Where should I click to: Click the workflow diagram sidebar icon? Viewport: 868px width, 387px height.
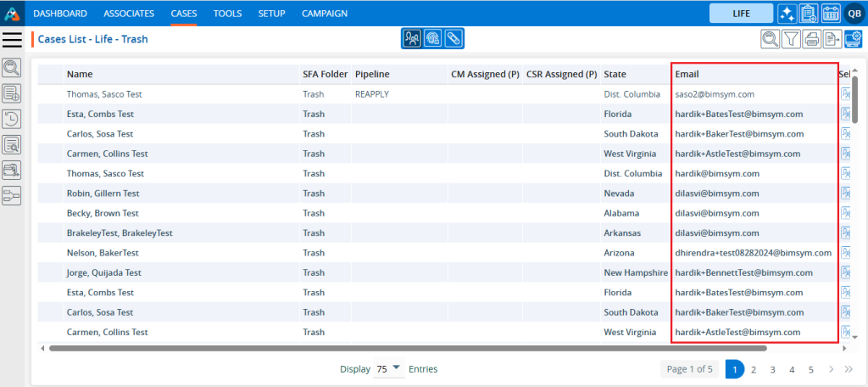pos(12,196)
